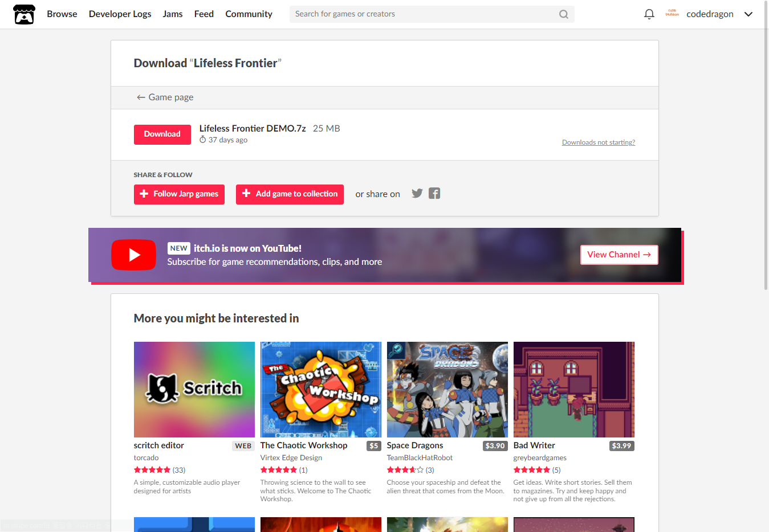Click Bad Writer title link

point(534,445)
